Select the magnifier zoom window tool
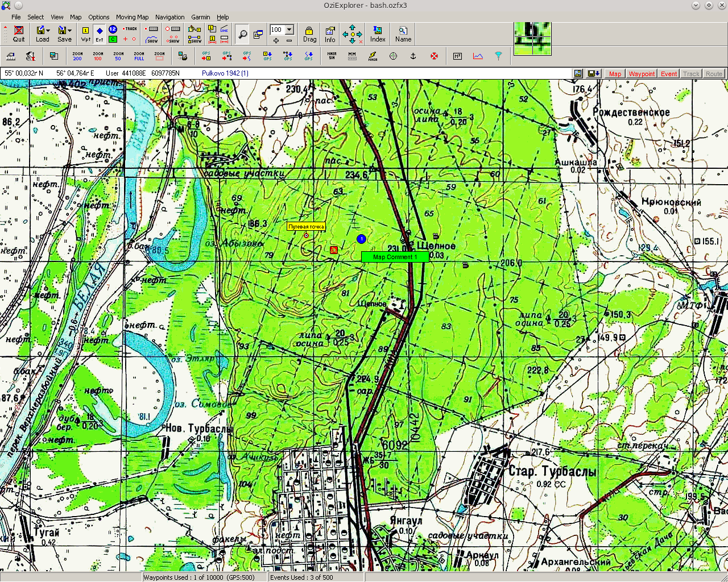The height and width of the screenshot is (582, 728). [242, 34]
